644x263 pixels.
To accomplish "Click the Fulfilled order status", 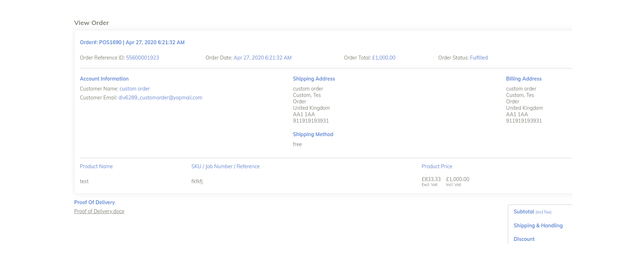I will [479, 58].
